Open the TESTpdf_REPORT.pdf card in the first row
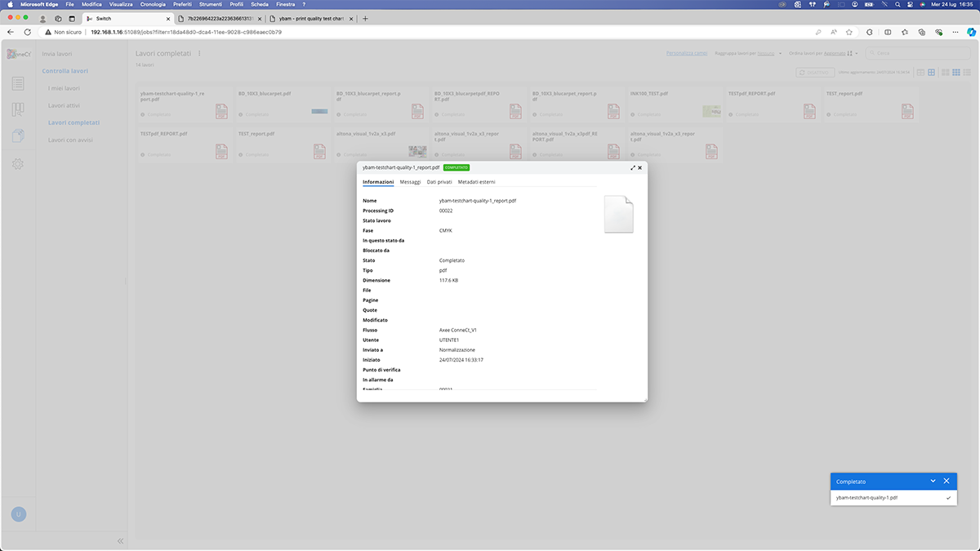Screen dimensions: 980x551 pyautogui.click(x=773, y=104)
